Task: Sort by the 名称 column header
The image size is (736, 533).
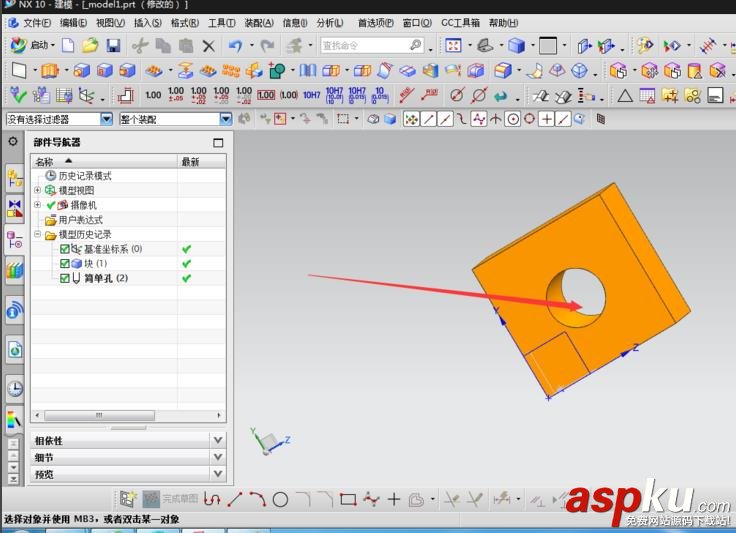Action: (x=104, y=162)
